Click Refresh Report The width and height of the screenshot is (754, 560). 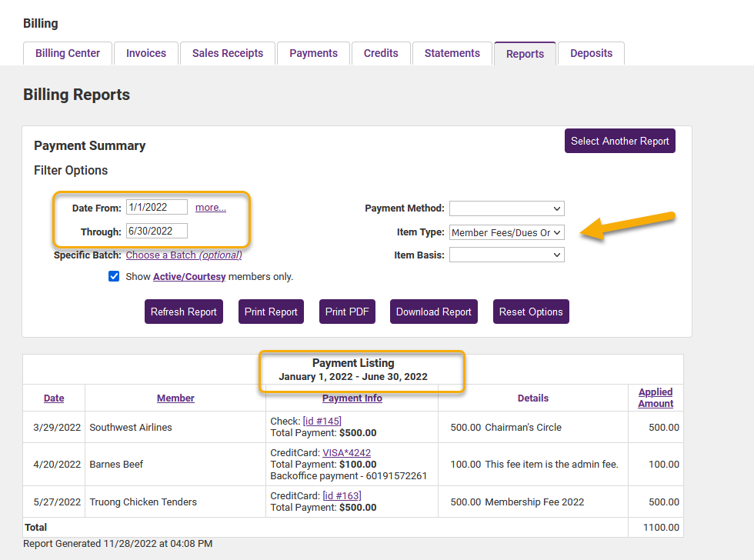[x=183, y=312]
